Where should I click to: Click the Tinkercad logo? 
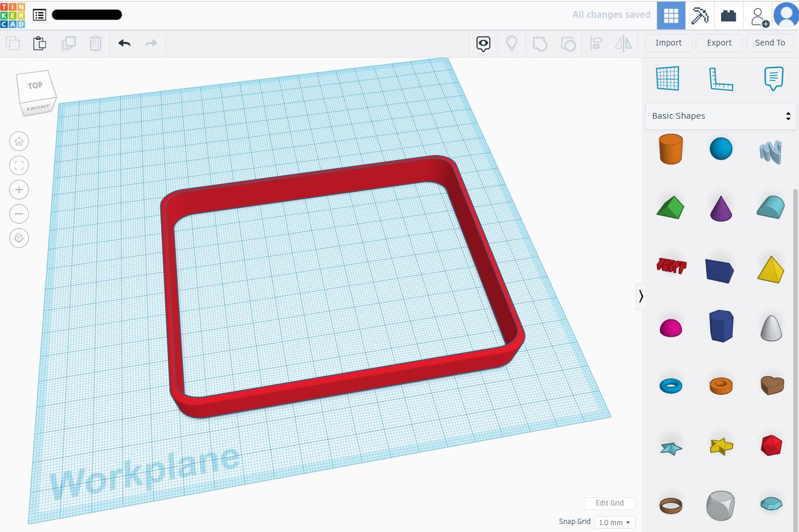tap(13, 15)
